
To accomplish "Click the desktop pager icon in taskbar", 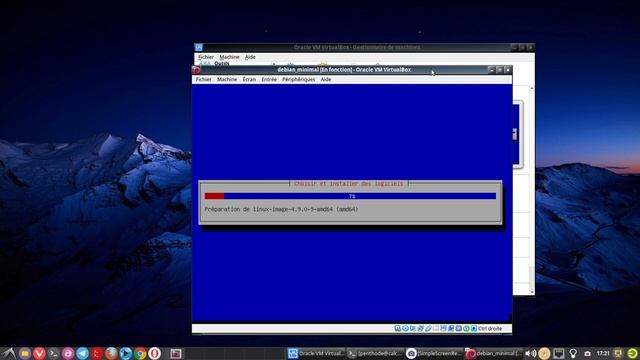I will coord(176,353).
